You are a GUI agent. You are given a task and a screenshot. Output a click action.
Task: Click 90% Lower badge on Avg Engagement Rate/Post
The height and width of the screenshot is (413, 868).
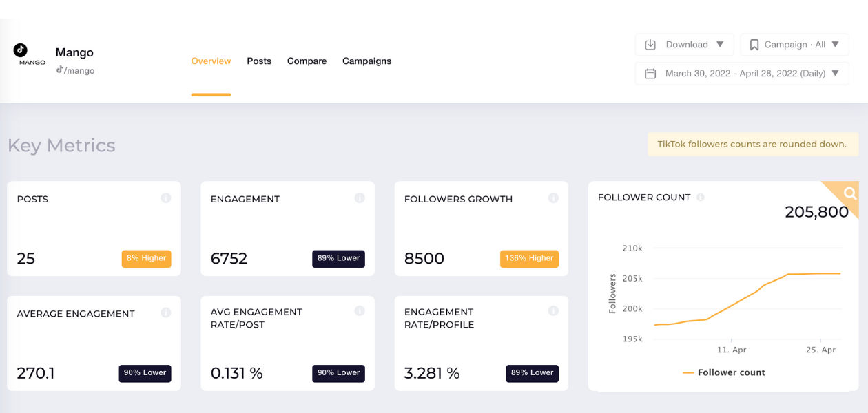[x=338, y=373]
